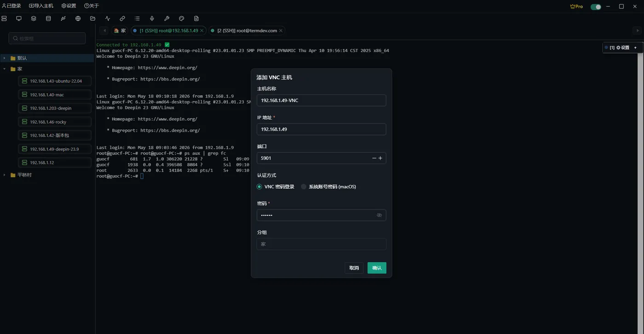This screenshot has width=644, height=334.
Task: Switch to [2 (SSH)] root@termdev.com tab
Action: tap(247, 30)
